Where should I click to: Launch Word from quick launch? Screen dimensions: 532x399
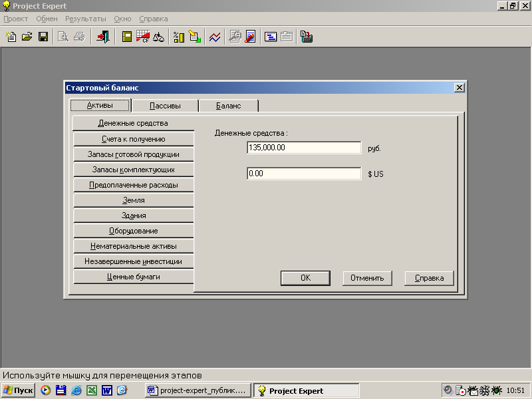(x=107, y=390)
